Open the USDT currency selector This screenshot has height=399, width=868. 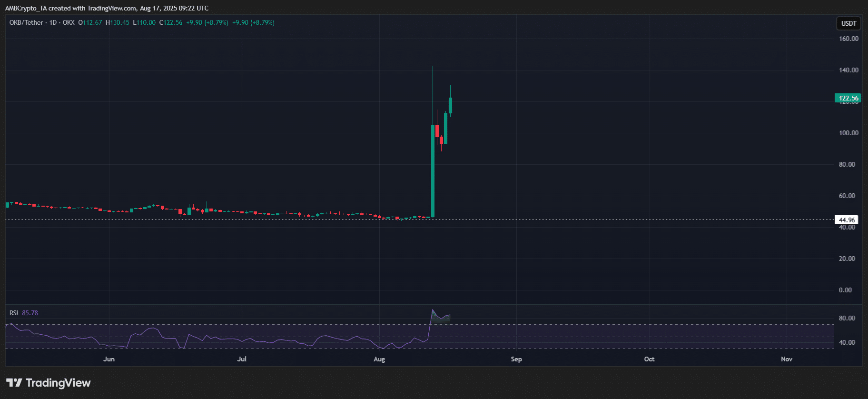pyautogui.click(x=848, y=23)
